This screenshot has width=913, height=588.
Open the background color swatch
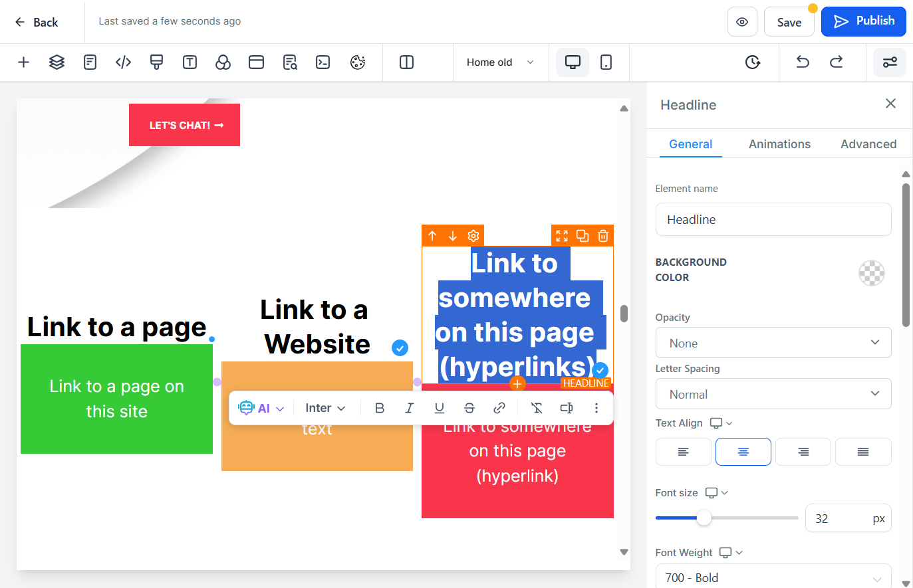872,272
